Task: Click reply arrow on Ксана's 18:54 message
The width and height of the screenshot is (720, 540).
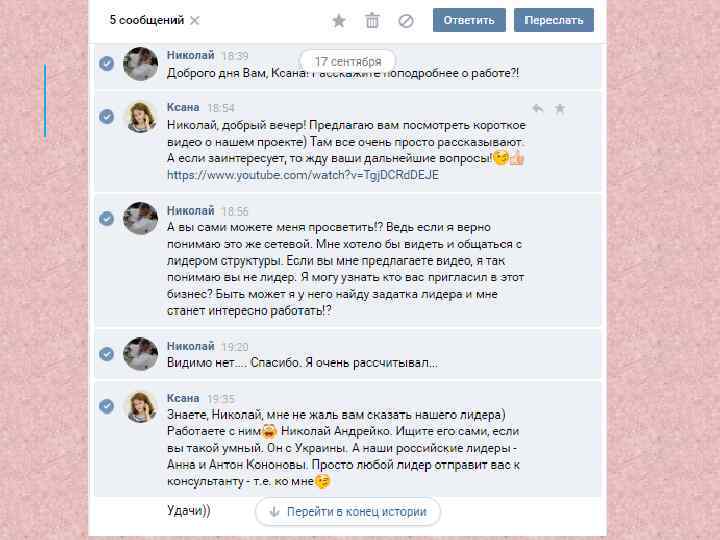Action: (538, 109)
